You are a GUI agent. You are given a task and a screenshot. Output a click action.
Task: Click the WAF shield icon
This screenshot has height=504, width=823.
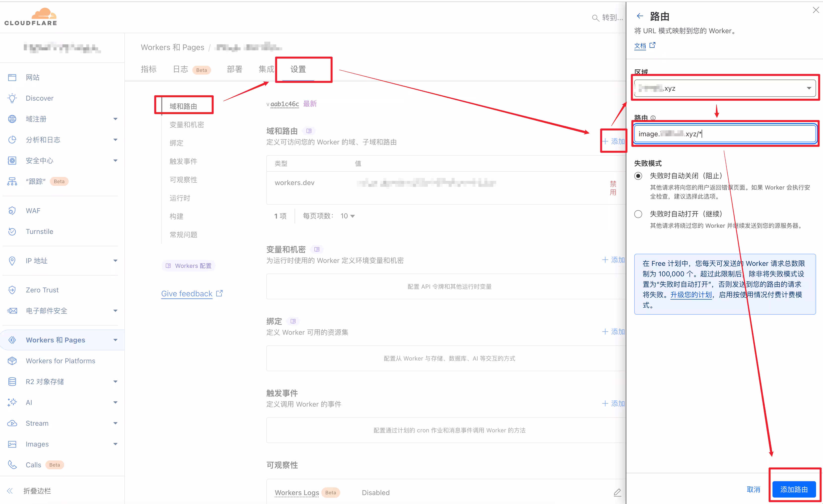point(12,211)
